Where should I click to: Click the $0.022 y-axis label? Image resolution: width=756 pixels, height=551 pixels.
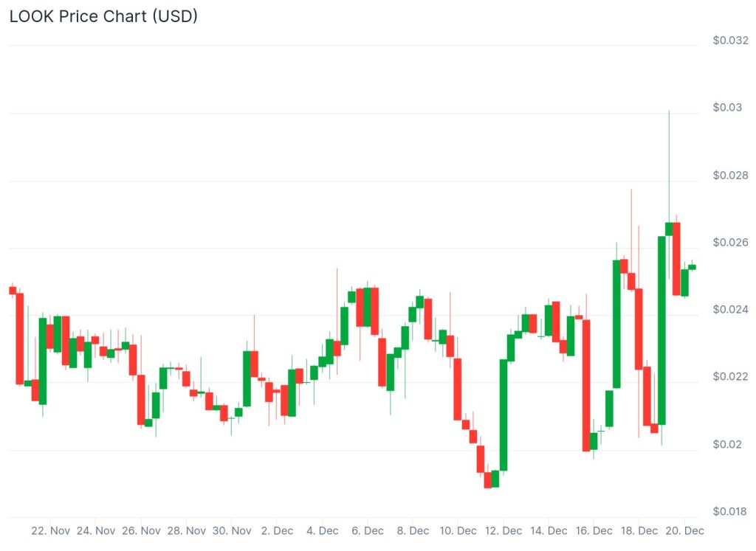click(730, 377)
